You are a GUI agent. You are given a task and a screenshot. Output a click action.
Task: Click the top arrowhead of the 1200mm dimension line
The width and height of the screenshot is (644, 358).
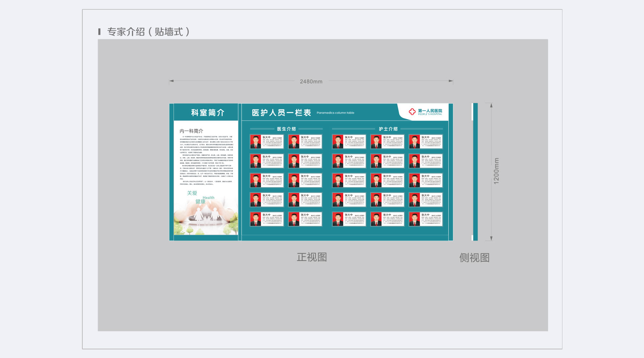[x=491, y=106]
